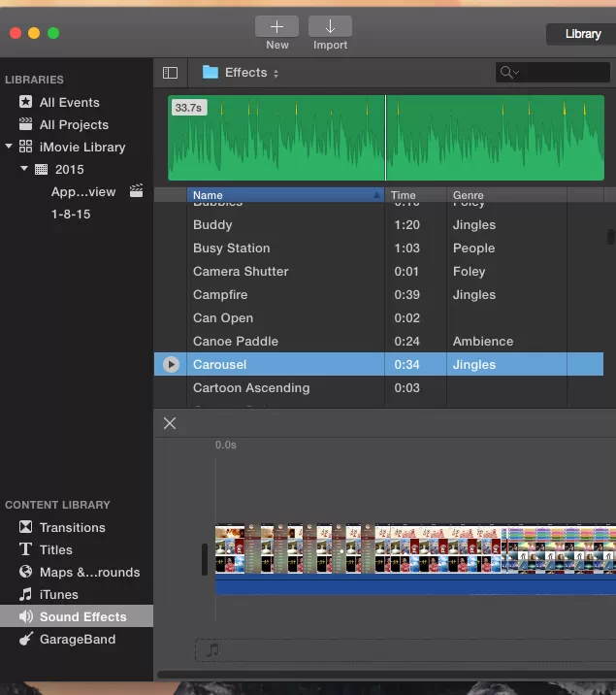616x695 pixels.
Task: Click the 1:20 time of Buddy
Action: point(406,225)
